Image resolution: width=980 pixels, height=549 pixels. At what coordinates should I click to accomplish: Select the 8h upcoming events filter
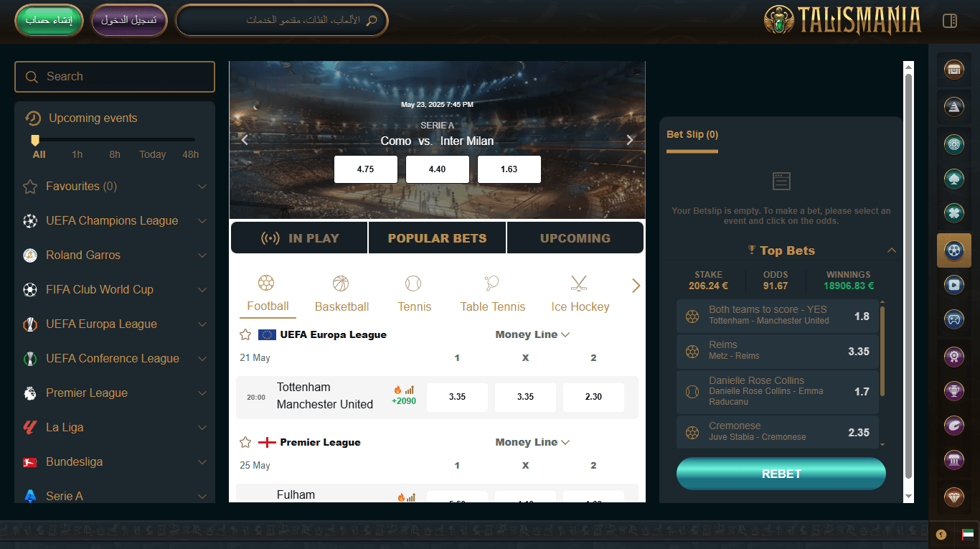[115, 154]
